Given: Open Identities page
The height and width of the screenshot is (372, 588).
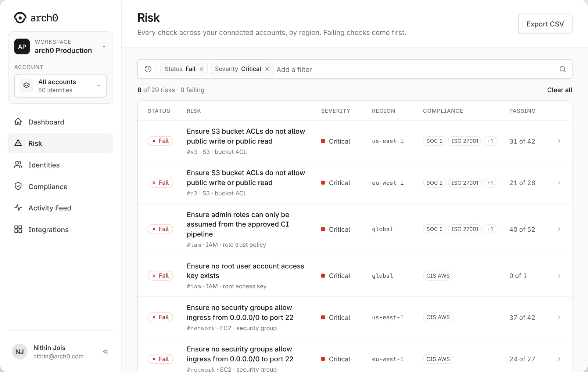Looking at the screenshot, I should pos(61,165).
